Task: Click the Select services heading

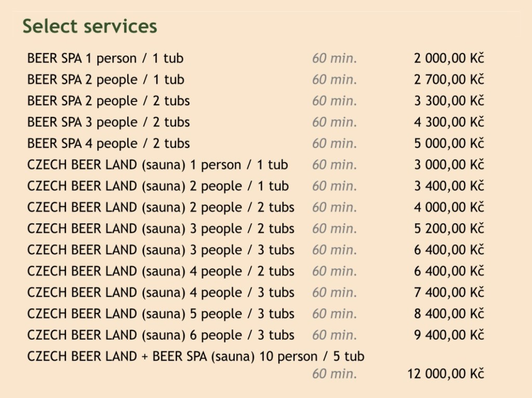Action: (x=90, y=26)
